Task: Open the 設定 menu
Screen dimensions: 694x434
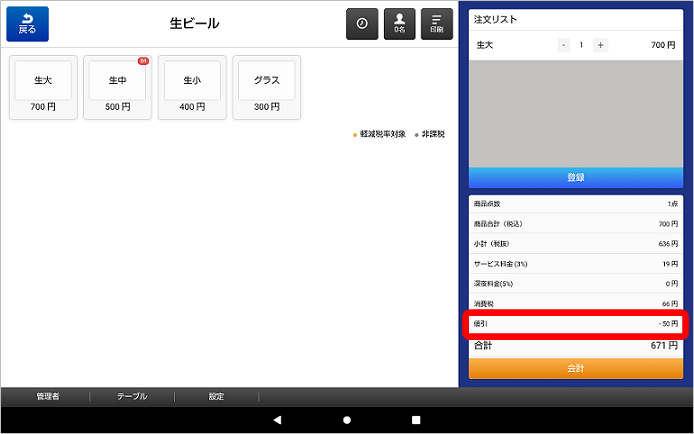Action: [216, 396]
